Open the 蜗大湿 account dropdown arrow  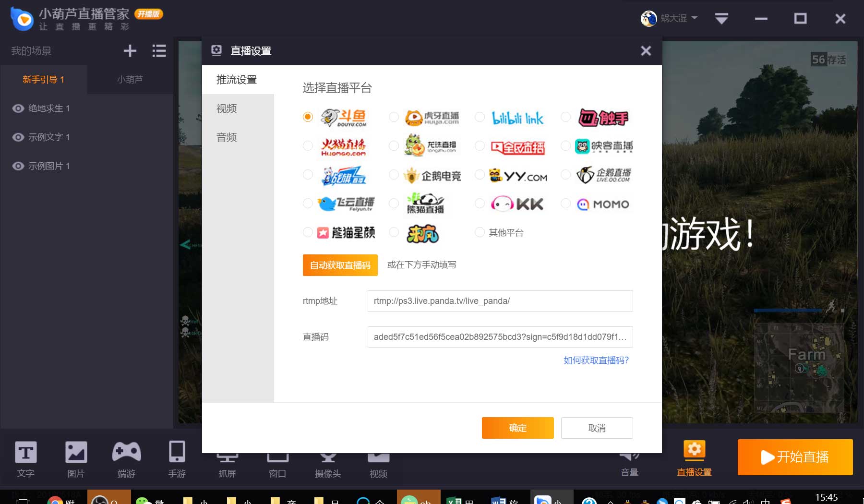click(x=694, y=18)
